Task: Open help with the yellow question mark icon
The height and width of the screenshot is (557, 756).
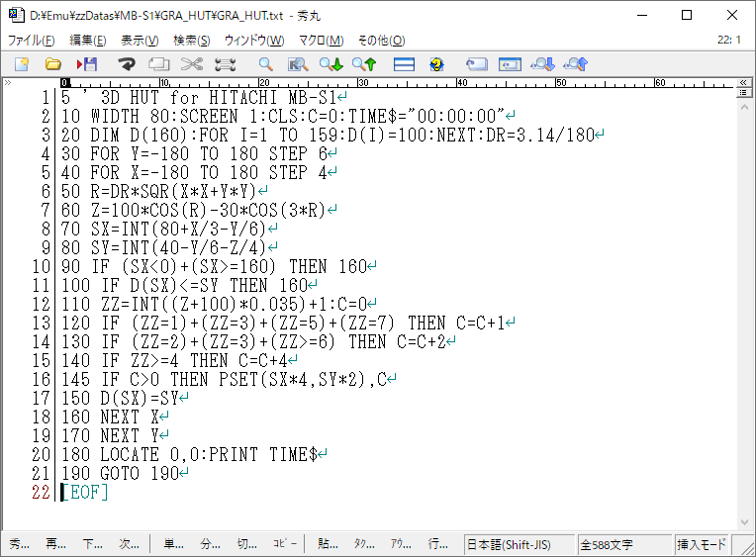Action: point(436,64)
